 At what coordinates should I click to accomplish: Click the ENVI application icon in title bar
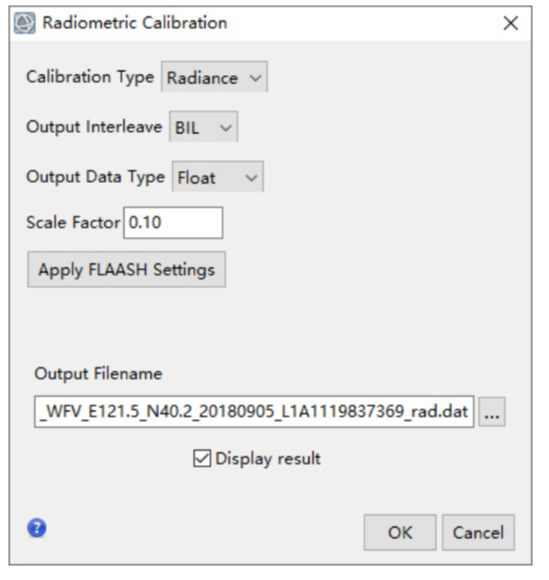click(25, 23)
